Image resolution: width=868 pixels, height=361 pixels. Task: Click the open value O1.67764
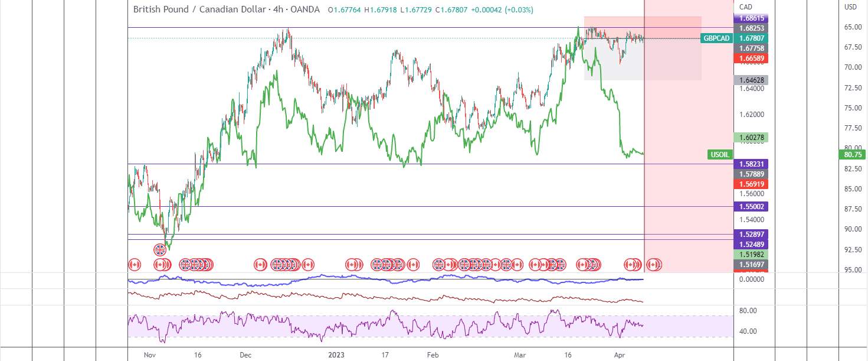pyautogui.click(x=345, y=9)
